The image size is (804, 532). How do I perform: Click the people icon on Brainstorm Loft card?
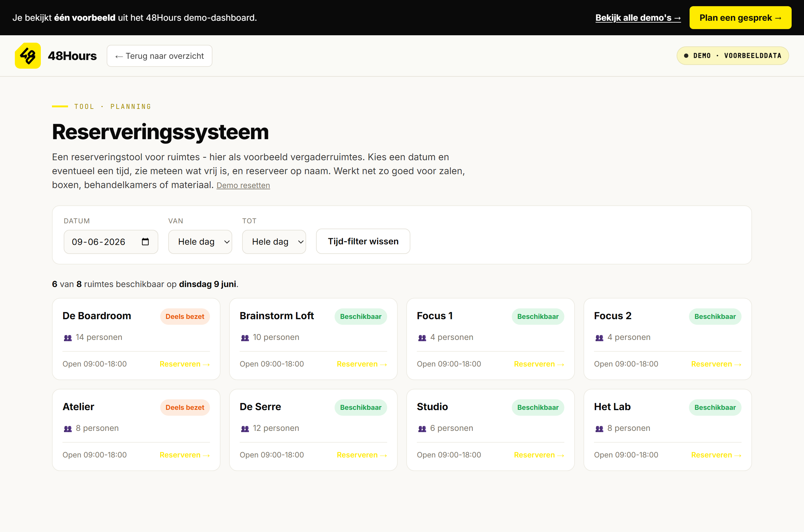tap(245, 337)
